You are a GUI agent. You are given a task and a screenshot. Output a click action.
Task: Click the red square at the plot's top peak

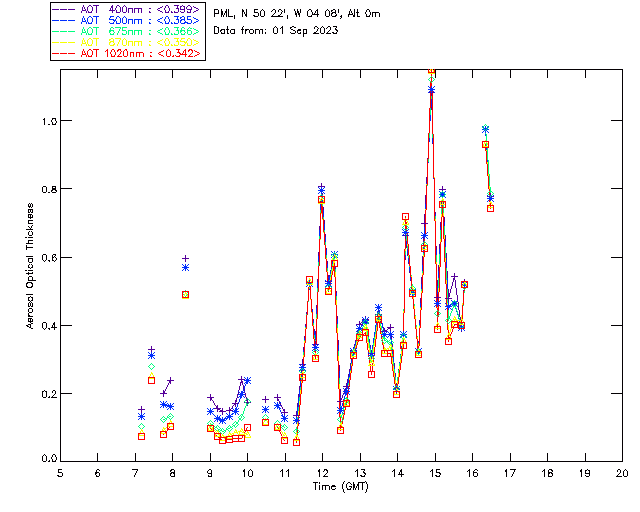[431, 71]
